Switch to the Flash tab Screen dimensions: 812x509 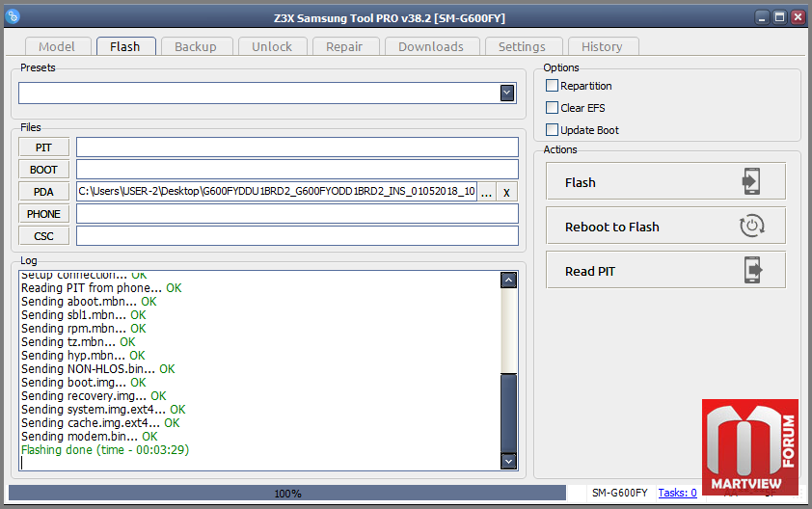(125, 46)
